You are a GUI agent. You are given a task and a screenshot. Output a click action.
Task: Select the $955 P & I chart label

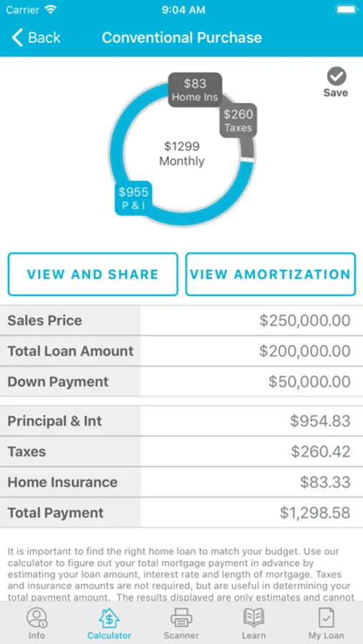coord(133,198)
